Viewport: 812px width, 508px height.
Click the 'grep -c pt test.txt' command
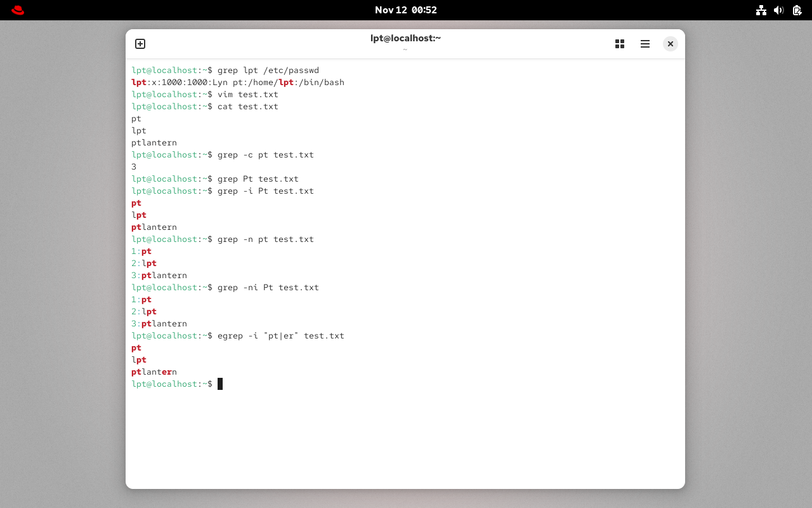(265, 155)
